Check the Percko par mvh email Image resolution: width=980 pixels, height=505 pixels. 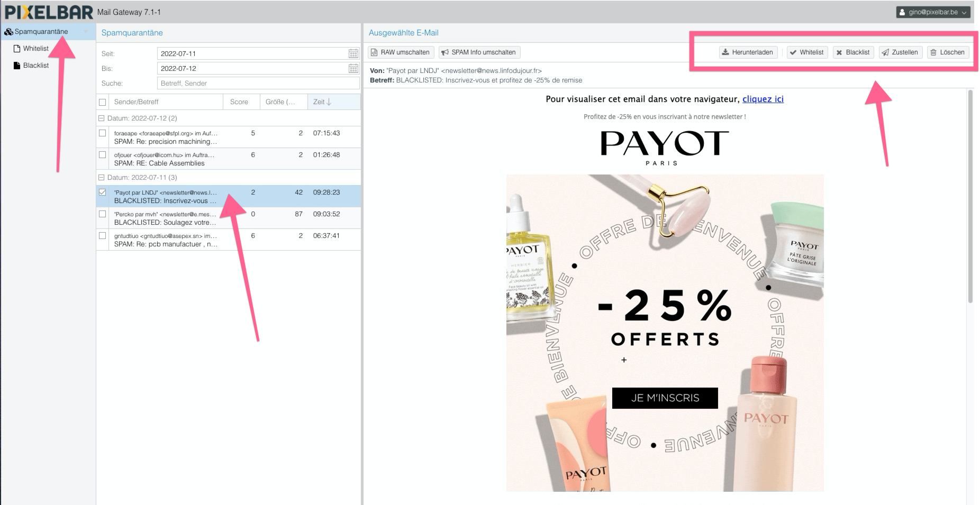[x=103, y=214]
